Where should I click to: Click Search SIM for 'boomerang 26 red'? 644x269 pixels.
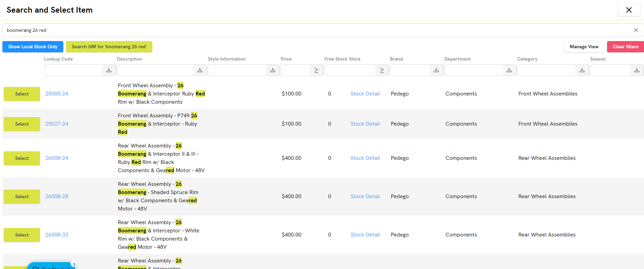(x=109, y=47)
